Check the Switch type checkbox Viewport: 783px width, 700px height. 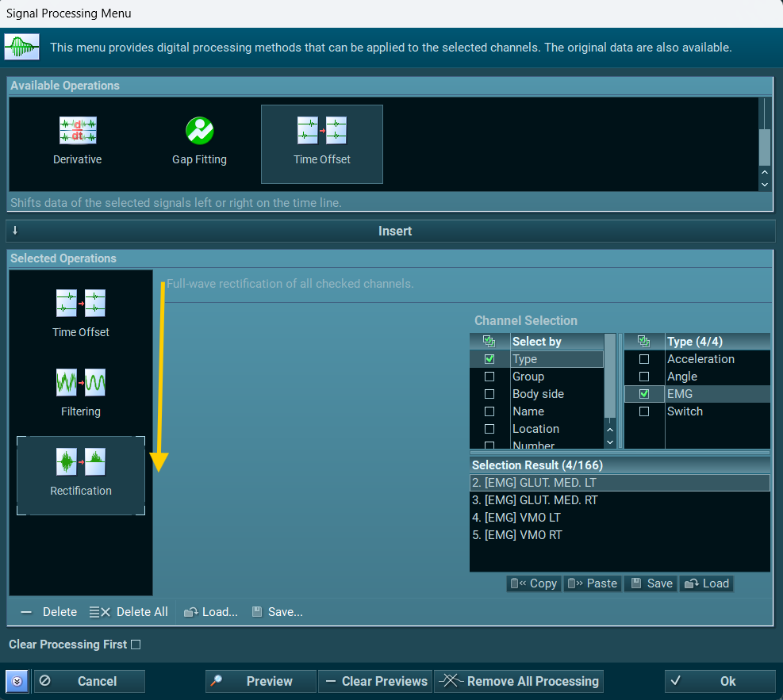pos(644,411)
